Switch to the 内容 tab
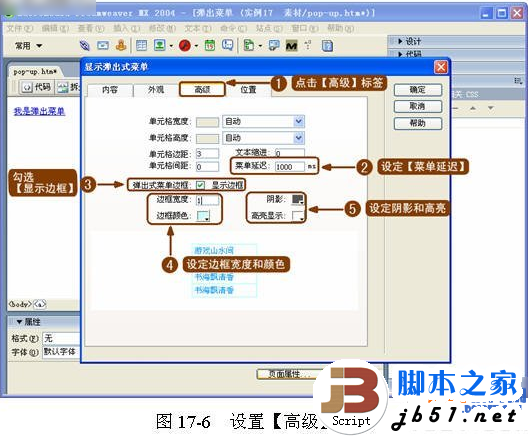The width and height of the screenshot is (528, 437). click(x=110, y=90)
